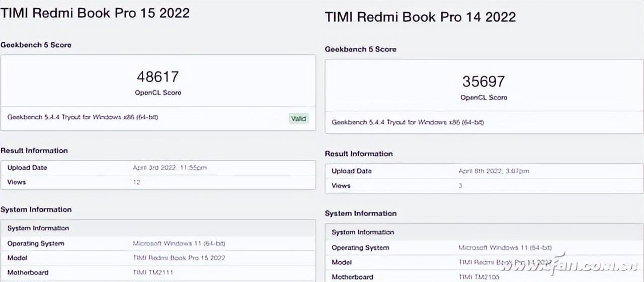This screenshot has height=282, width=644.
Task: Select motherboard value TIMI TM2105
Action: 479,277
